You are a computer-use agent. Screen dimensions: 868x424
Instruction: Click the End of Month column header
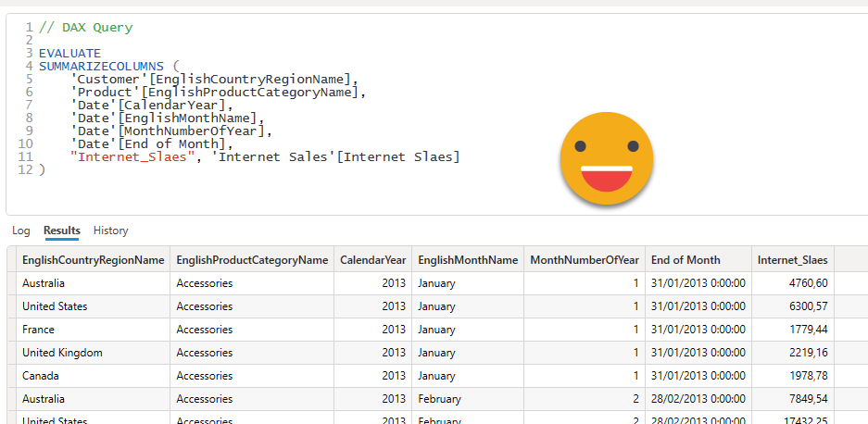(x=686, y=260)
